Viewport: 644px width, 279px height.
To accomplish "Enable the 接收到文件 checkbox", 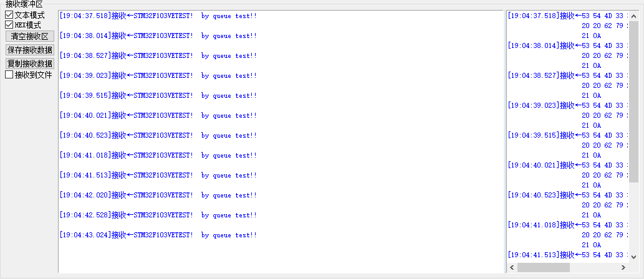I will (9, 75).
